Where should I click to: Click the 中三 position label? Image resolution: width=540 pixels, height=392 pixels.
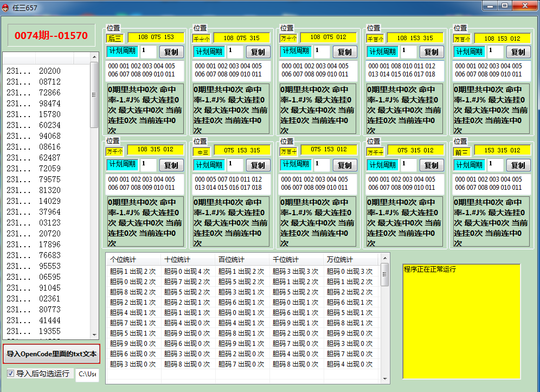pos(202,152)
